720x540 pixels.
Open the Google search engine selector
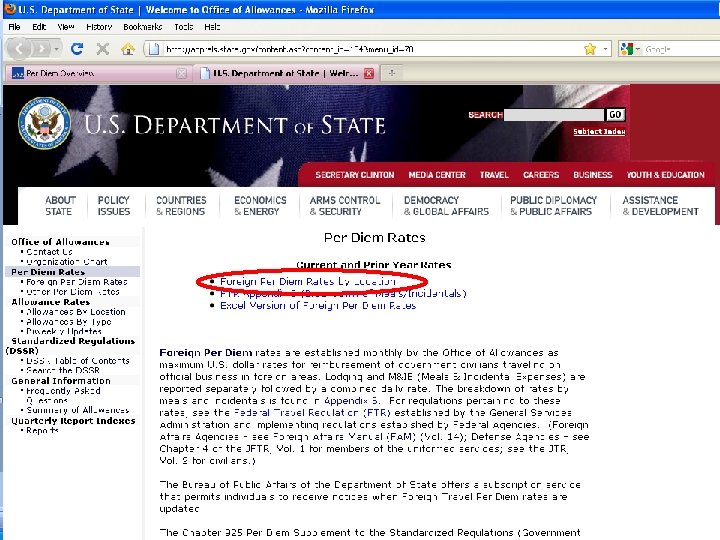630,49
